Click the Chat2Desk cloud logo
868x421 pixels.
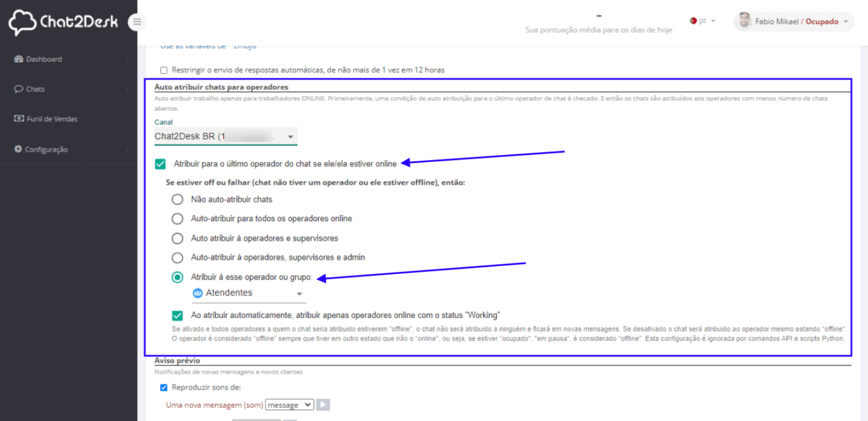coord(23,22)
